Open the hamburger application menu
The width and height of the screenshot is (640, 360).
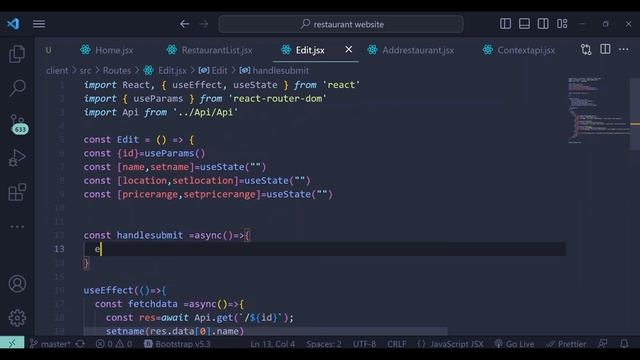click(39, 24)
